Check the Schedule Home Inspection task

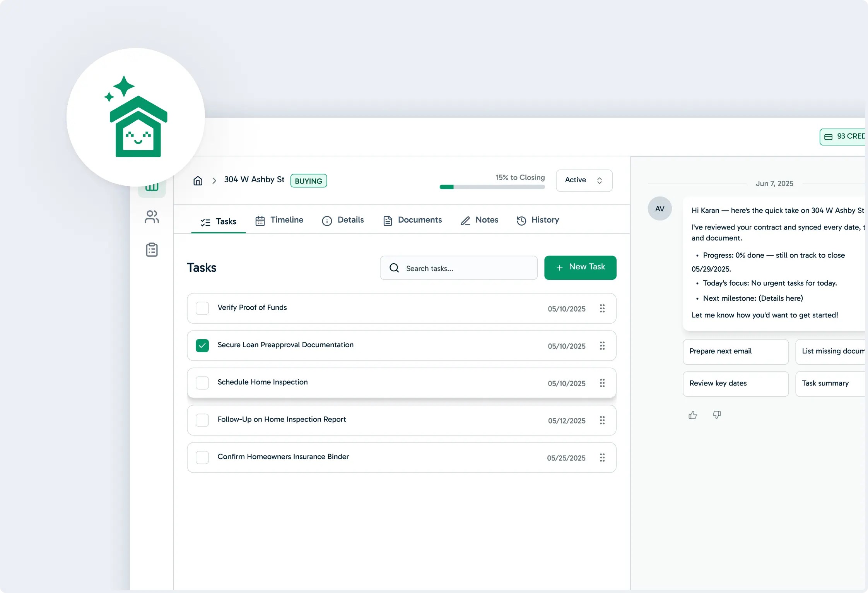click(202, 383)
